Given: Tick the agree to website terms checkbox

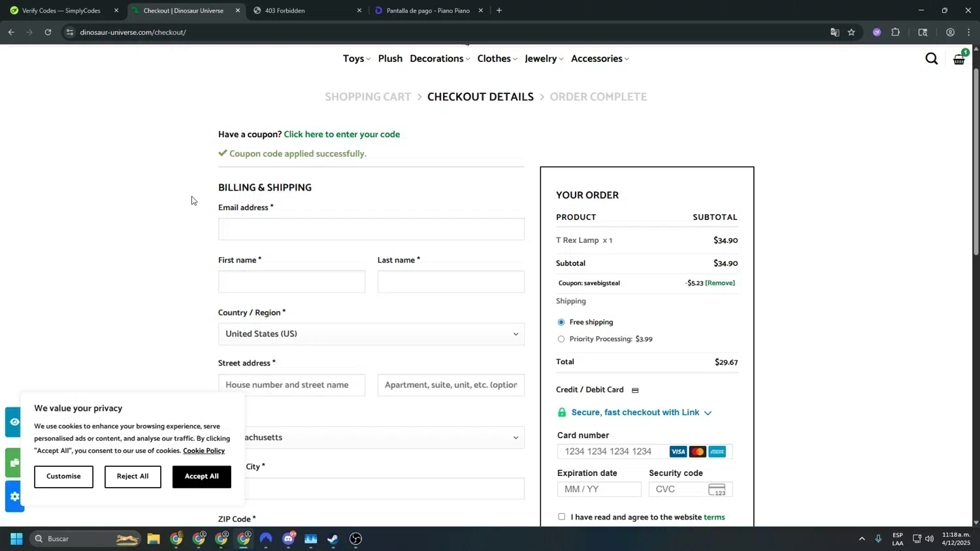Looking at the screenshot, I should pyautogui.click(x=562, y=517).
